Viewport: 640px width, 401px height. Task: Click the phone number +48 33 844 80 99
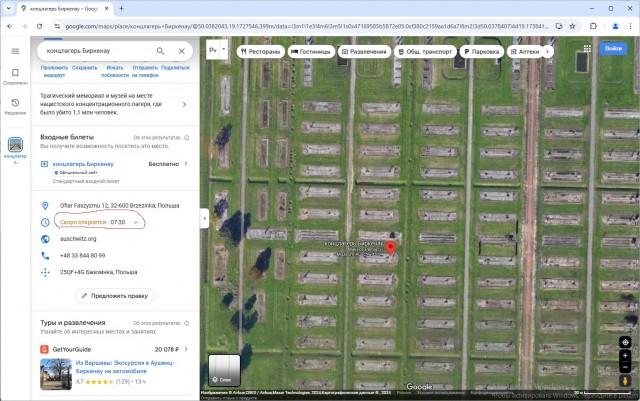82,256
